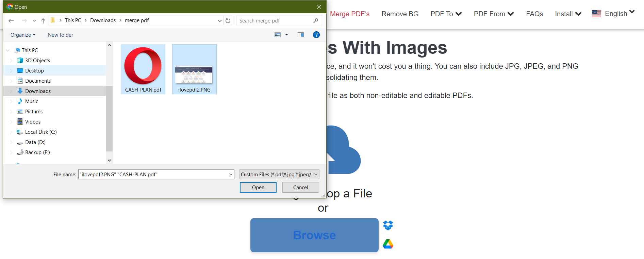Close the Open dialog
644x259 pixels.
coord(319,7)
